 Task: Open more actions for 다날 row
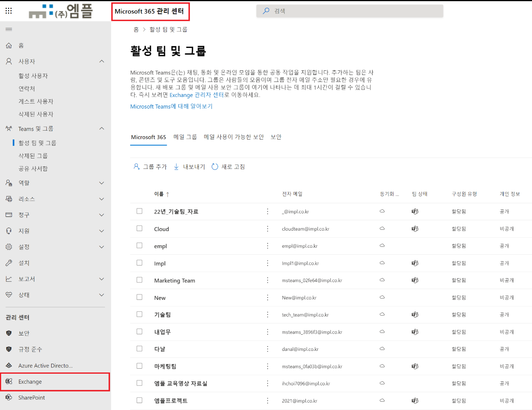point(268,349)
